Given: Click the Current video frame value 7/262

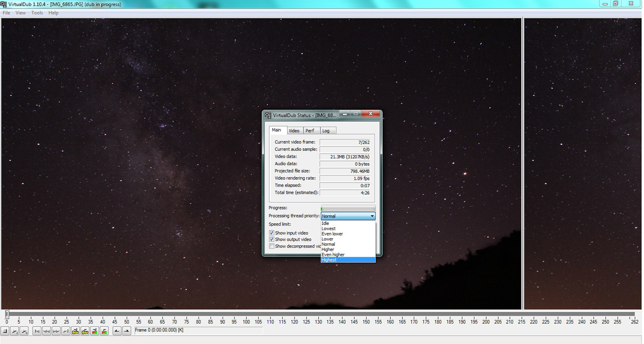Looking at the screenshot, I should click(345, 142).
